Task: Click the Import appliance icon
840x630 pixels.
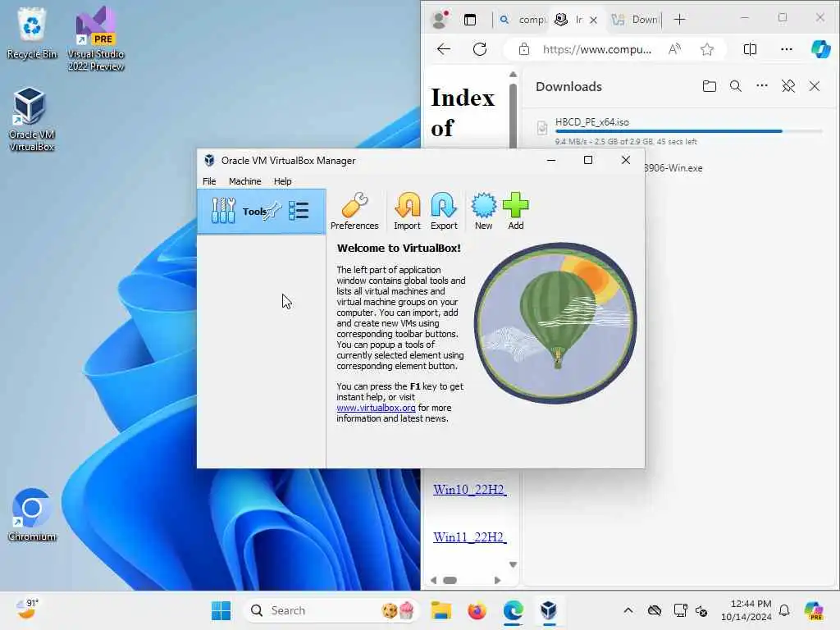Action: [x=407, y=211]
